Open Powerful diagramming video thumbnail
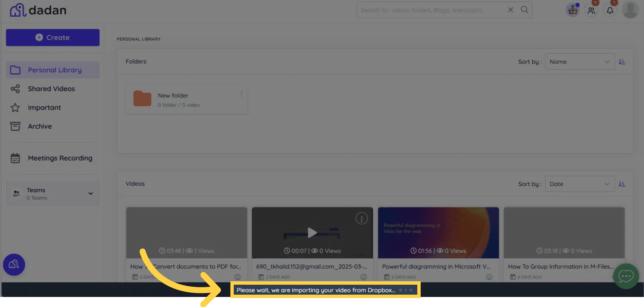The image size is (644, 307). 438,233
